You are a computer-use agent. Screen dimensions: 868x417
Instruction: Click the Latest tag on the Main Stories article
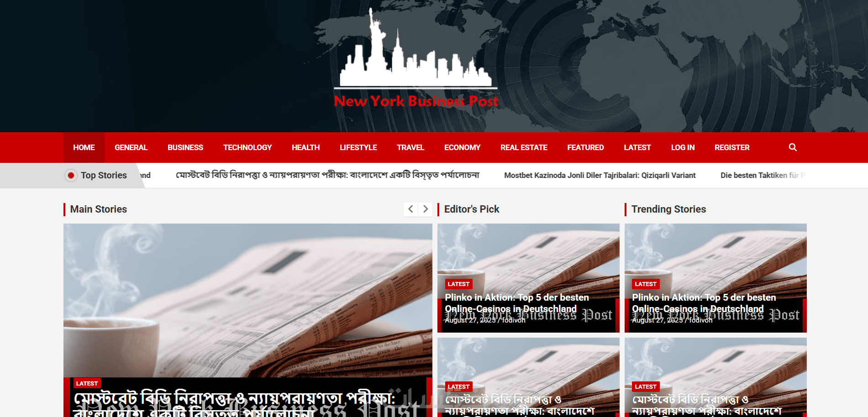[x=87, y=383]
